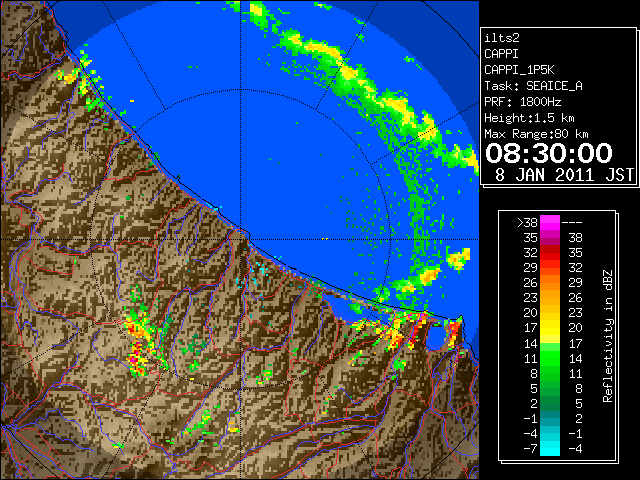Click the '>38' scale label
The width and height of the screenshot is (640, 480).
[x=527, y=222]
